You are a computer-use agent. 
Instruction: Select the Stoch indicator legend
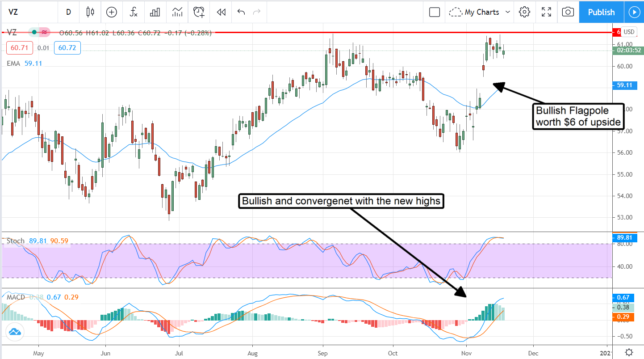pos(16,241)
